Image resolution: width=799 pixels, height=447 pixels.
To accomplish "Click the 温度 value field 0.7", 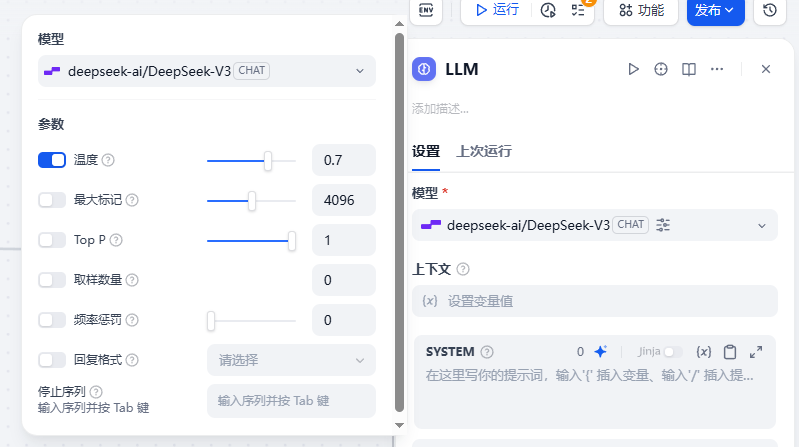I will tap(344, 160).
